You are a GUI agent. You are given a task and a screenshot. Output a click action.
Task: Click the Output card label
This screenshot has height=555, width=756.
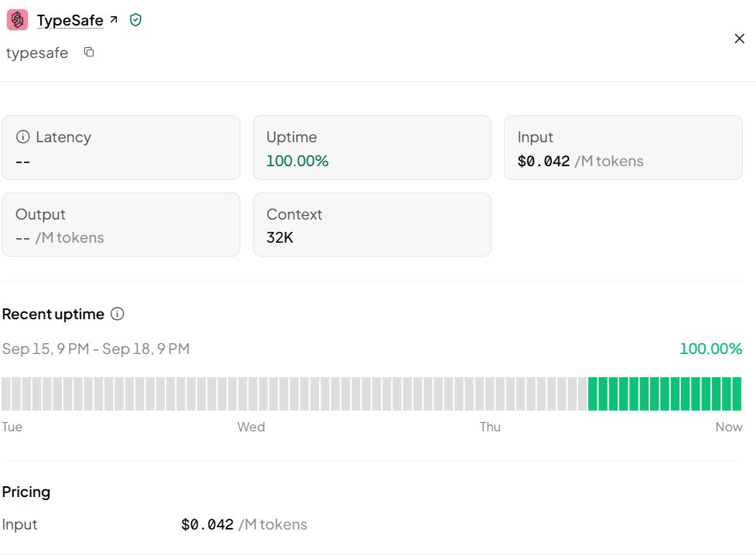[40, 215]
